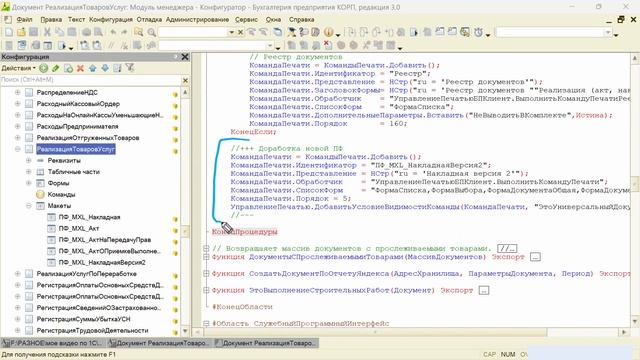Expand the function ЭтоВыполнениеСтроительныхРабот code block
Viewport: 640px width, 360px height.
206,290
